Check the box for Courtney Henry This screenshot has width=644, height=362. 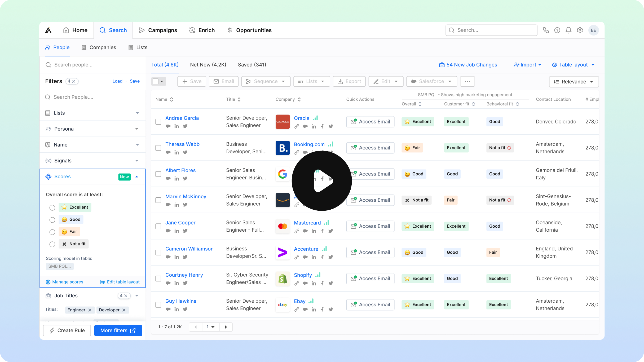click(x=158, y=279)
